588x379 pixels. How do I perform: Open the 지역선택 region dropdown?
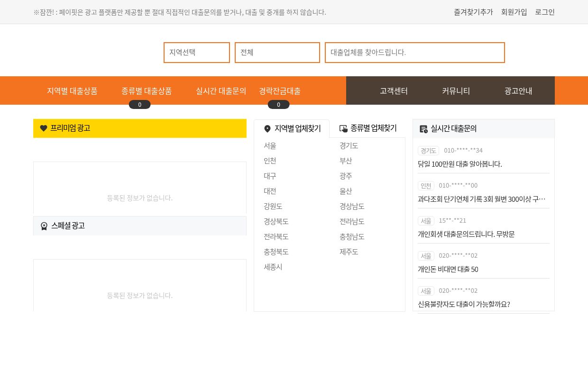pyautogui.click(x=197, y=53)
